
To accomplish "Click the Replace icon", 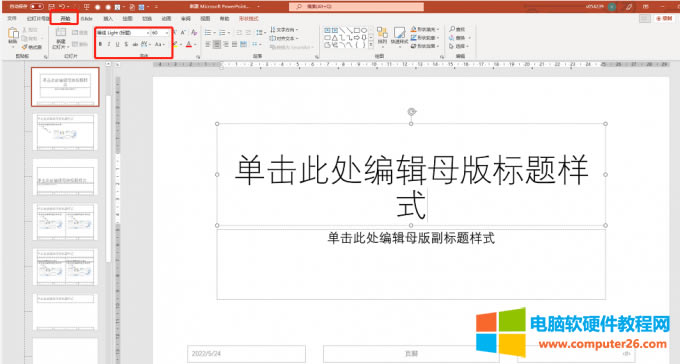I will coord(452,38).
